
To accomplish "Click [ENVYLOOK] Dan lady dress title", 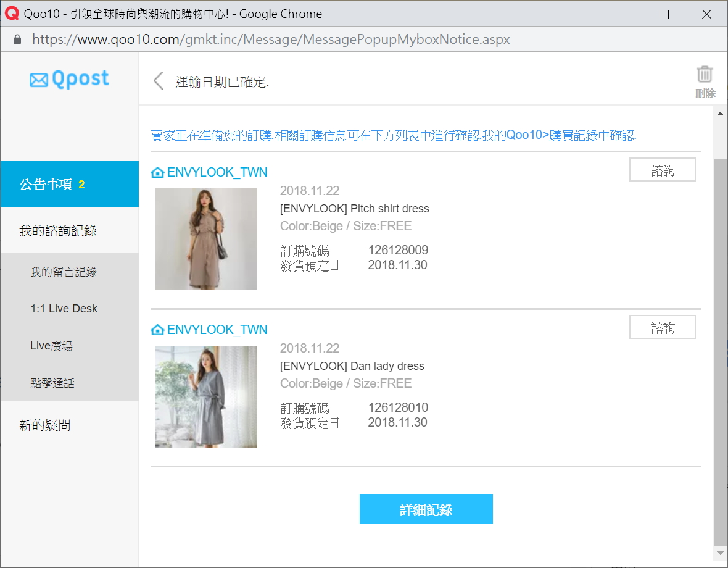I will pyautogui.click(x=352, y=366).
